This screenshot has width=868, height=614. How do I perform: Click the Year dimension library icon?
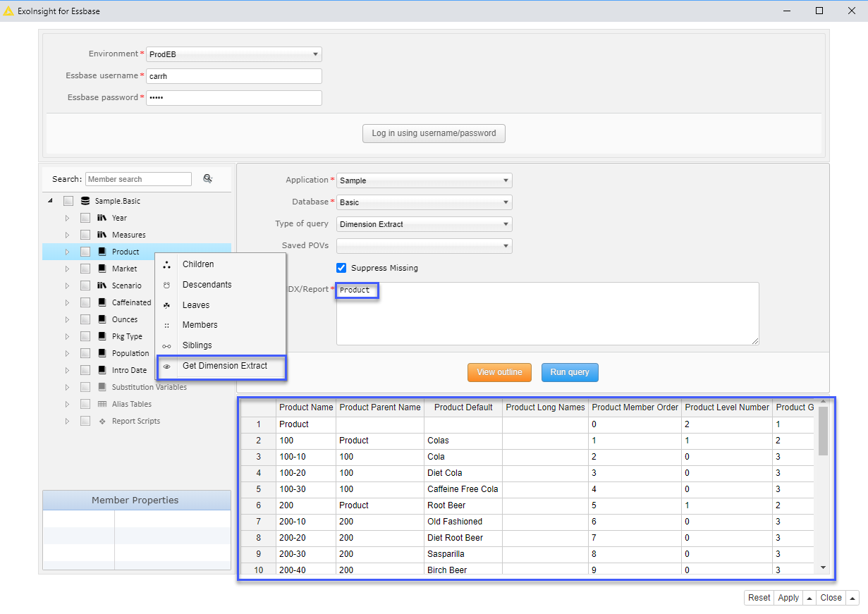tap(102, 218)
